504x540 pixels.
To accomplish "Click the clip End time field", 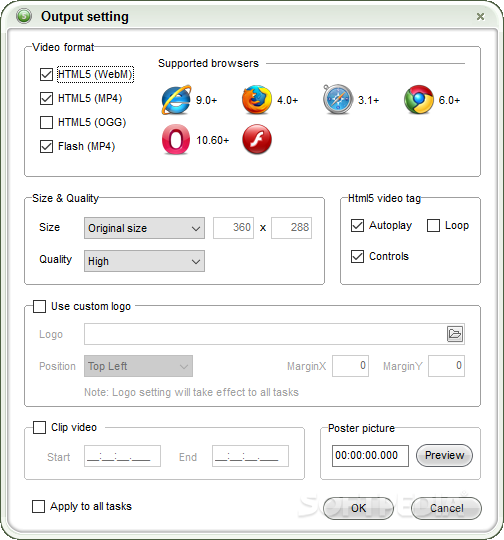I will [250, 456].
